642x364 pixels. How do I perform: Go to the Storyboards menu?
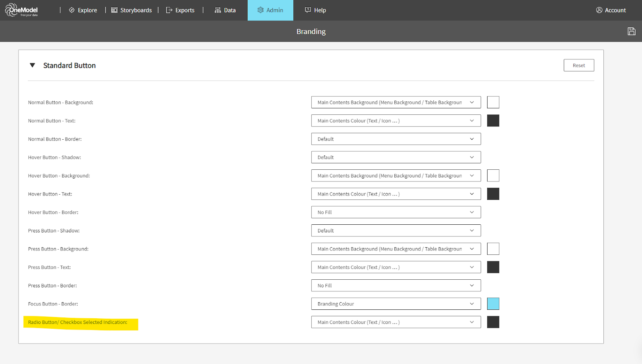coord(136,10)
